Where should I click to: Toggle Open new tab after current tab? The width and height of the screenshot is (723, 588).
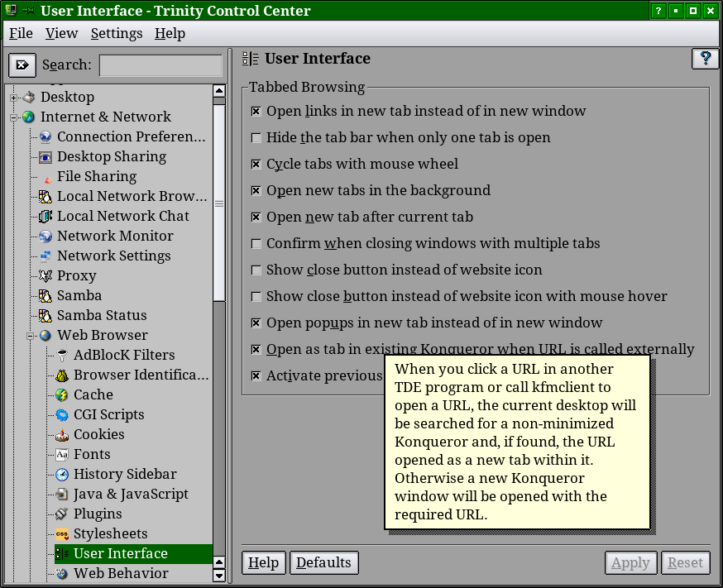(256, 217)
